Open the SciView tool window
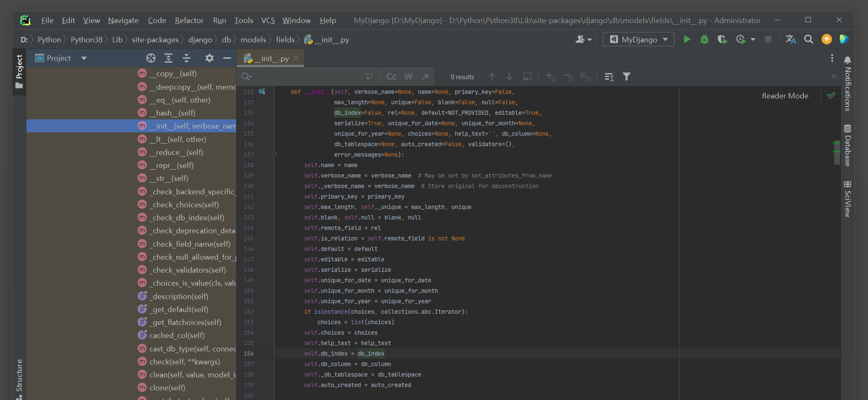The width and height of the screenshot is (868, 400). 847,199
